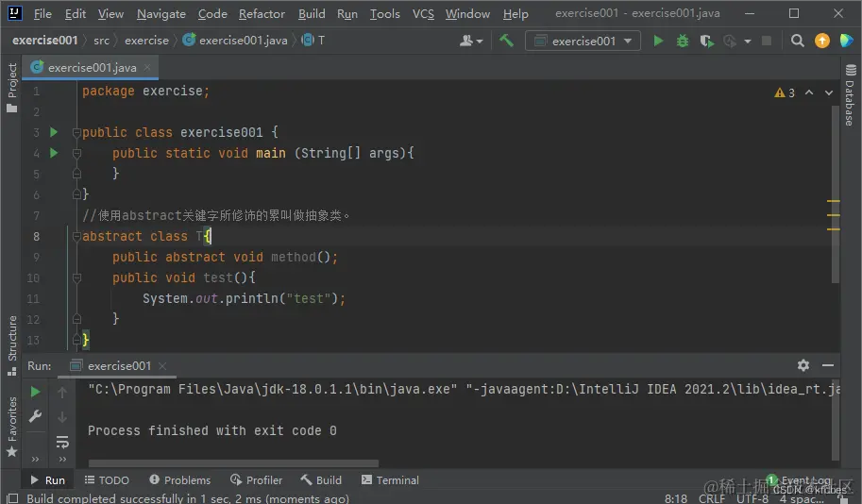Expand the profiler run options arrow
The height and width of the screenshot is (504, 862).
pos(747,42)
